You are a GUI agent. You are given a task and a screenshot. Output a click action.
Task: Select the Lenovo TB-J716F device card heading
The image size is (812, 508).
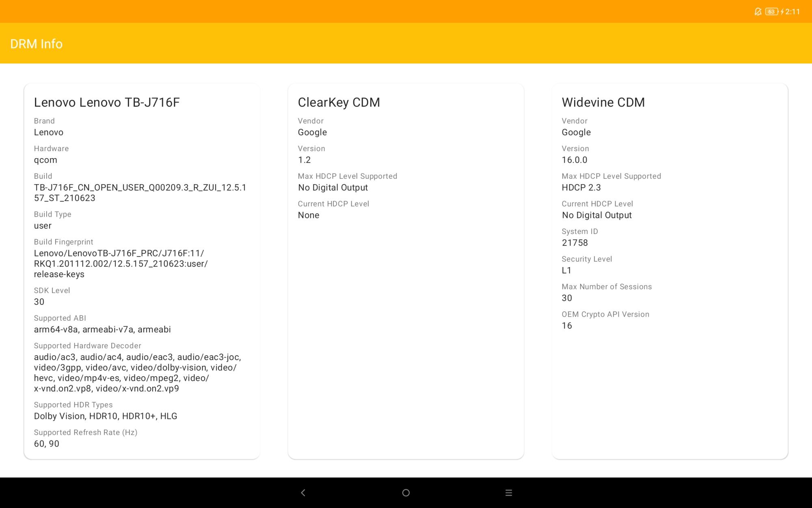click(x=106, y=102)
